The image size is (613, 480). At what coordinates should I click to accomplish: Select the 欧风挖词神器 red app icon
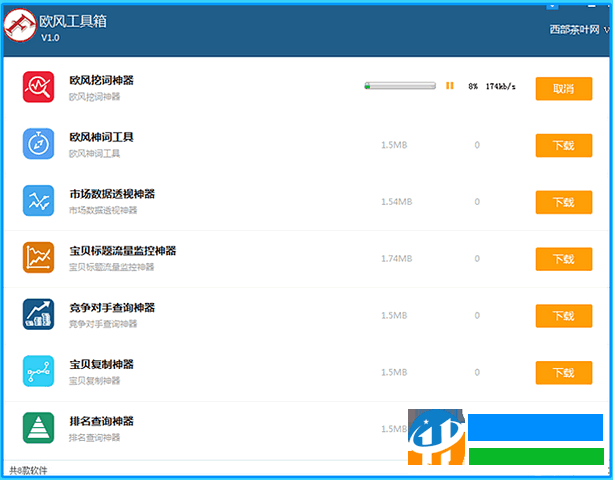(x=38, y=87)
